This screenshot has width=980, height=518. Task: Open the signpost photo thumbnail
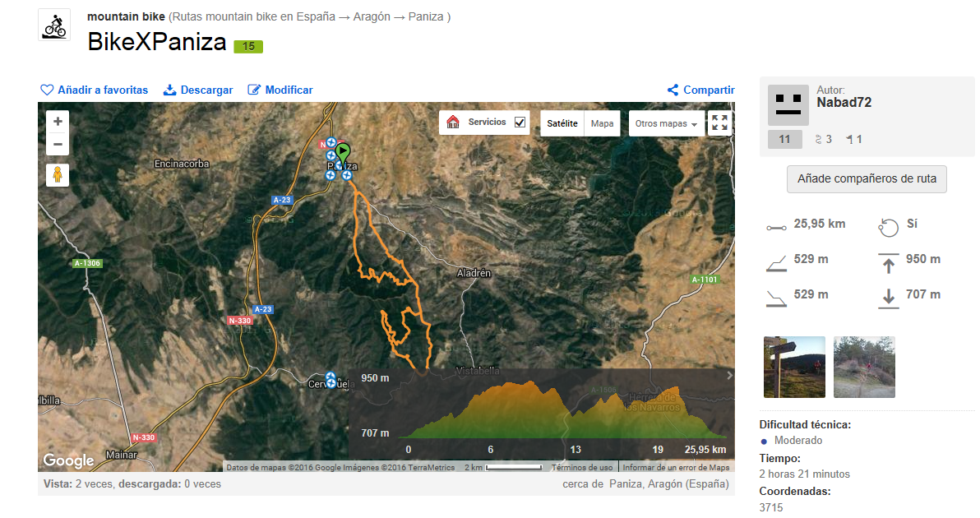[x=794, y=367]
